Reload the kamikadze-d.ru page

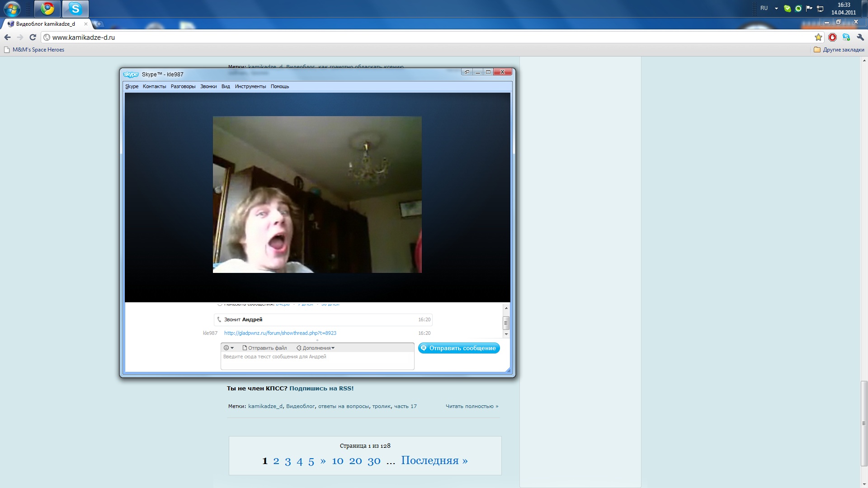coord(33,38)
